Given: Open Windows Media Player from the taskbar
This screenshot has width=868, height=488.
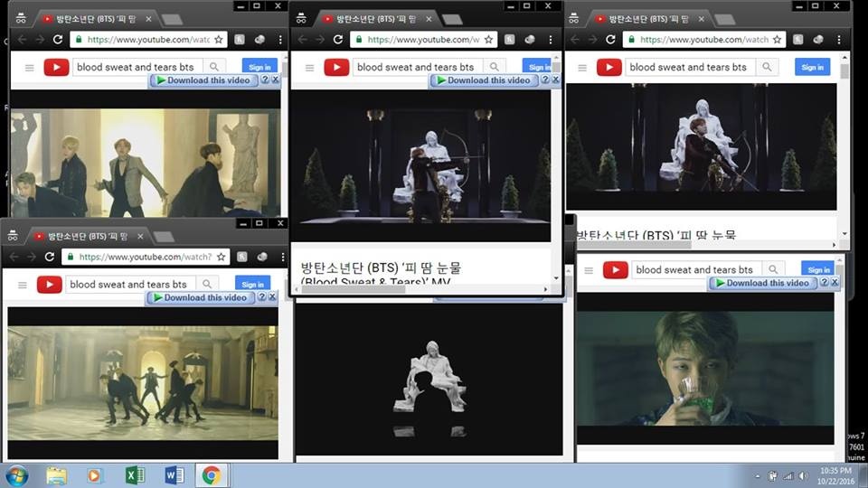Looking at the screenshot, I should point(95,475).
